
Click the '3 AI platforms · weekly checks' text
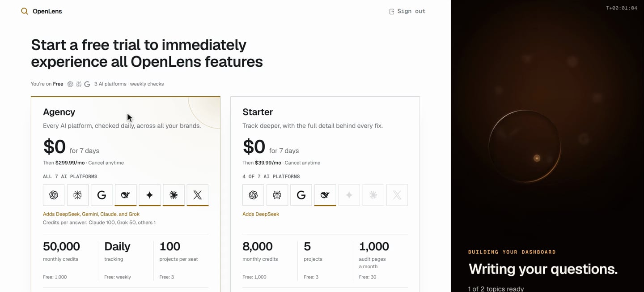[129, 84]
